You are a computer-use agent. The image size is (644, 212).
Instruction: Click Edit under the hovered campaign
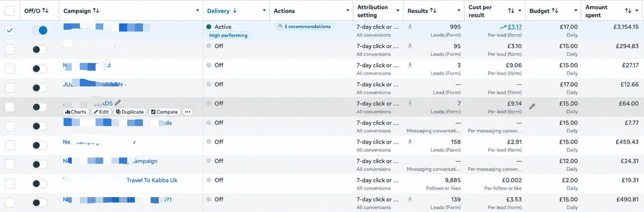point(101,112)
